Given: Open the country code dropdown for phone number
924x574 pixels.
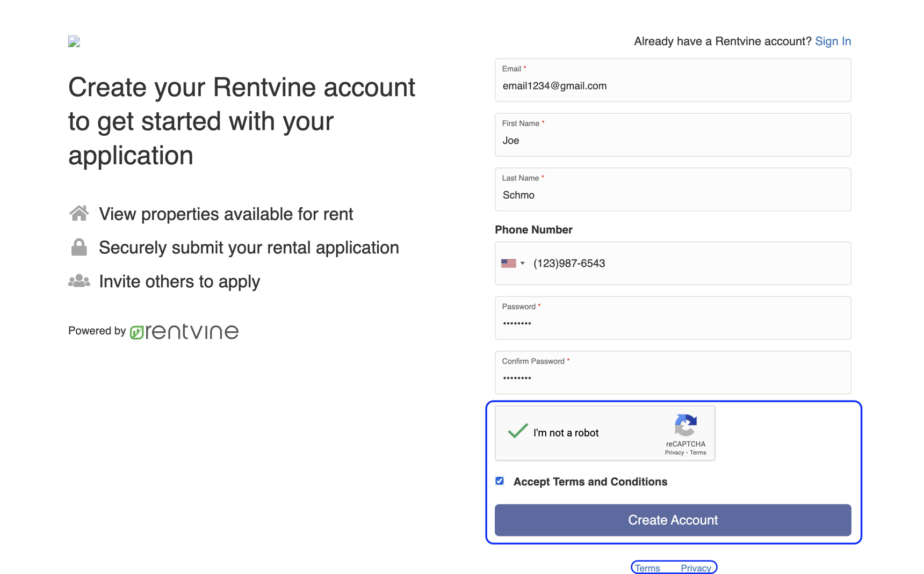Looking at the screenshot, I should click(x=513, y=263).
